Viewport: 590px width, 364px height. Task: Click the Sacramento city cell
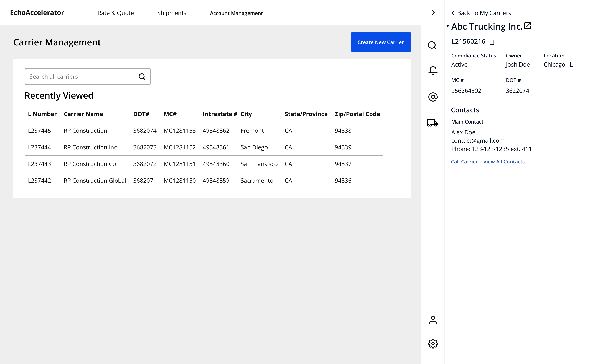tap(257, 180)
